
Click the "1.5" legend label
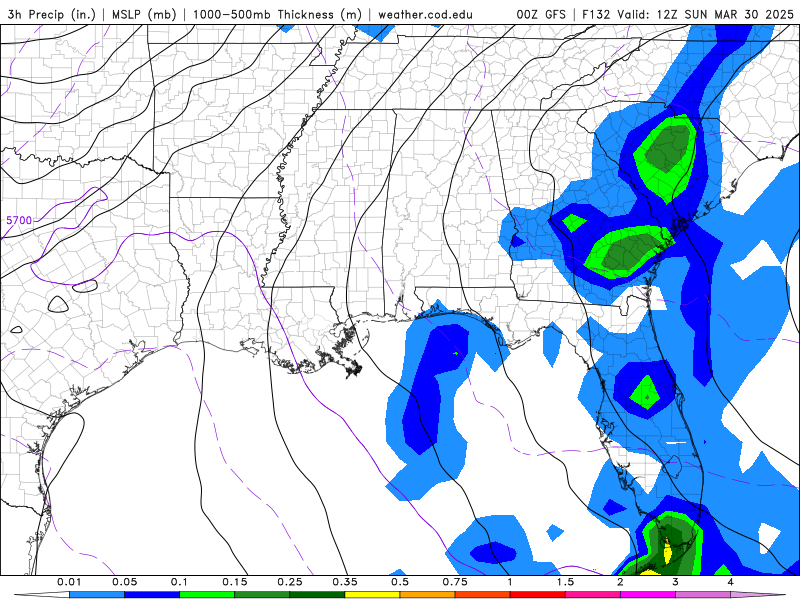565,582
